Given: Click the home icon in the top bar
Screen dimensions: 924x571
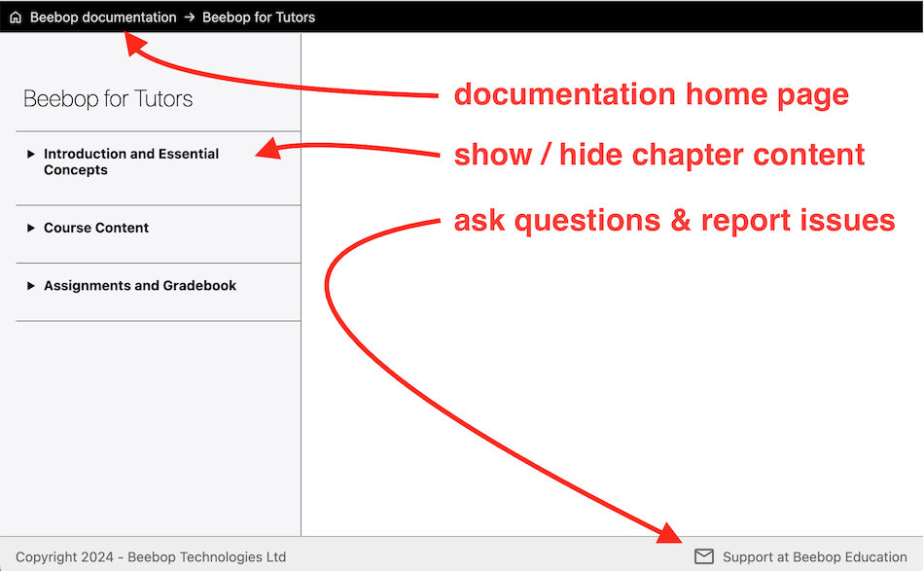Looking at the screenshot, I should click(x=16, y=18).
